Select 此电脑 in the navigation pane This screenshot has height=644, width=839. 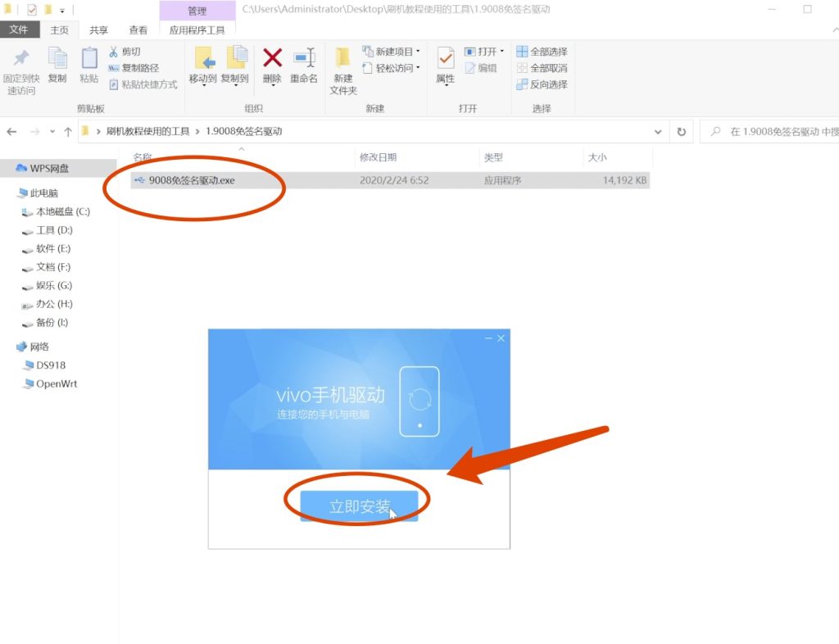tap(44, 193)
